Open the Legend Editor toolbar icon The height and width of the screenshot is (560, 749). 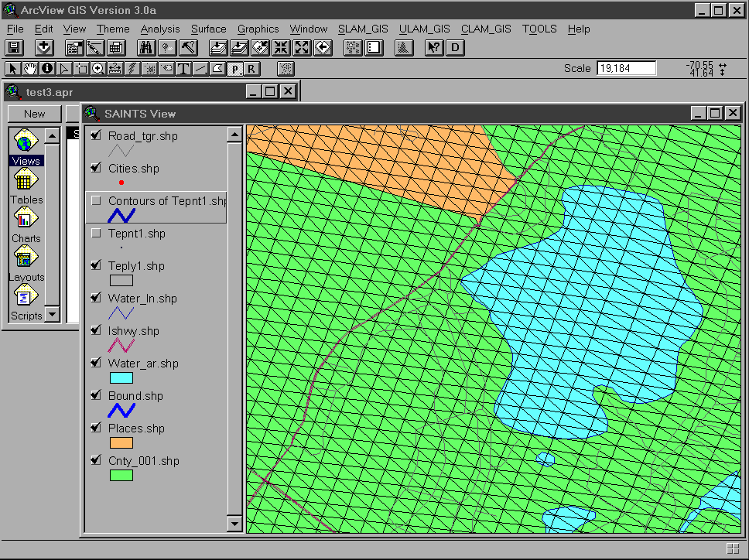(x=95, y=48)
